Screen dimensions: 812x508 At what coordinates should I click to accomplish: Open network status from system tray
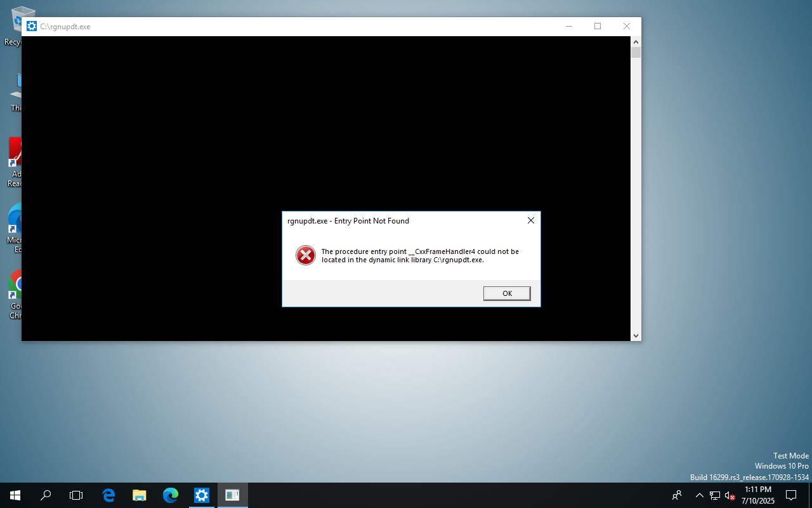click(714, 495)
